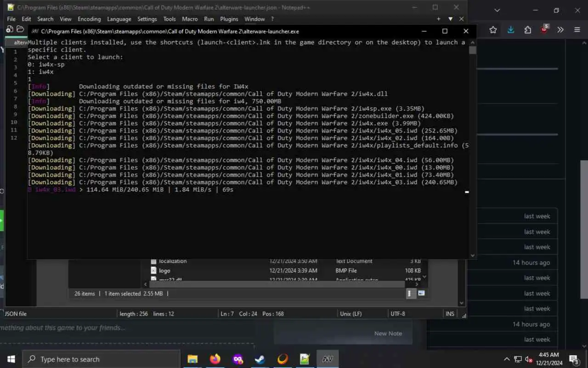This screenshot has width=588, height=368.
Task: Click the console scrollbar down arrow
Action: coord(473,255)
